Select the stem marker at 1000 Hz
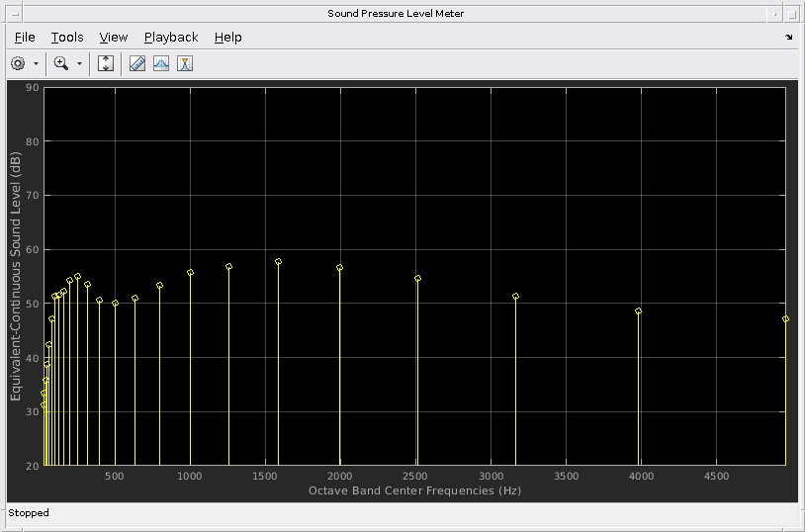The image size is (805, 532). (x=191, y=273)
